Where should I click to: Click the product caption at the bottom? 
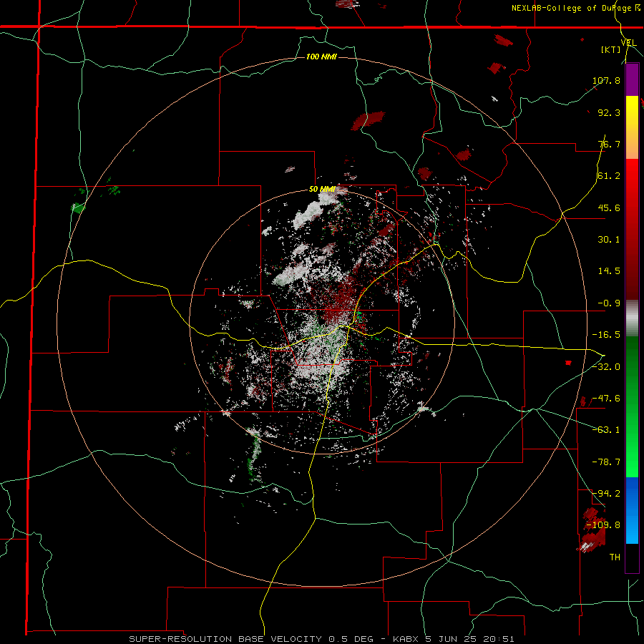[x=321, y=639]
